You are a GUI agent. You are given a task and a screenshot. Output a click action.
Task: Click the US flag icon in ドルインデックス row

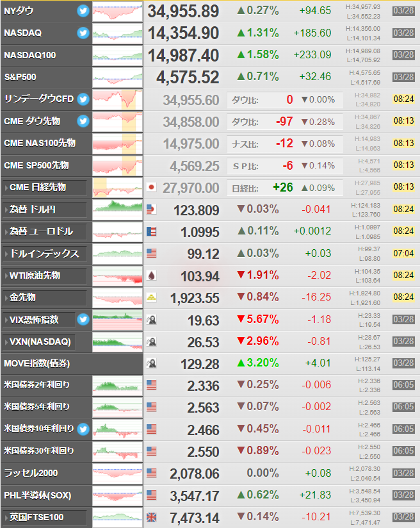pyautogui.click(x=152, y=253)
